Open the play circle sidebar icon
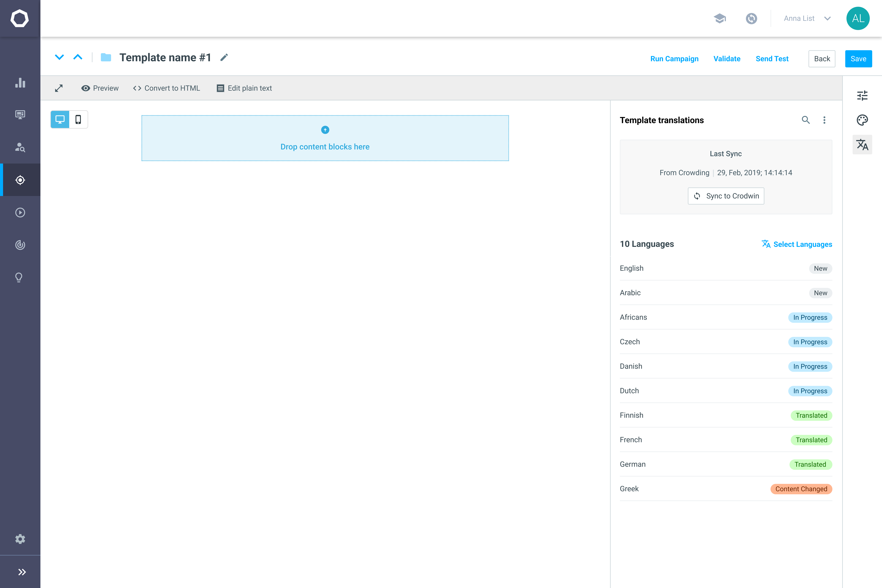This screenshot has width=882, height=588. [20, 213]
